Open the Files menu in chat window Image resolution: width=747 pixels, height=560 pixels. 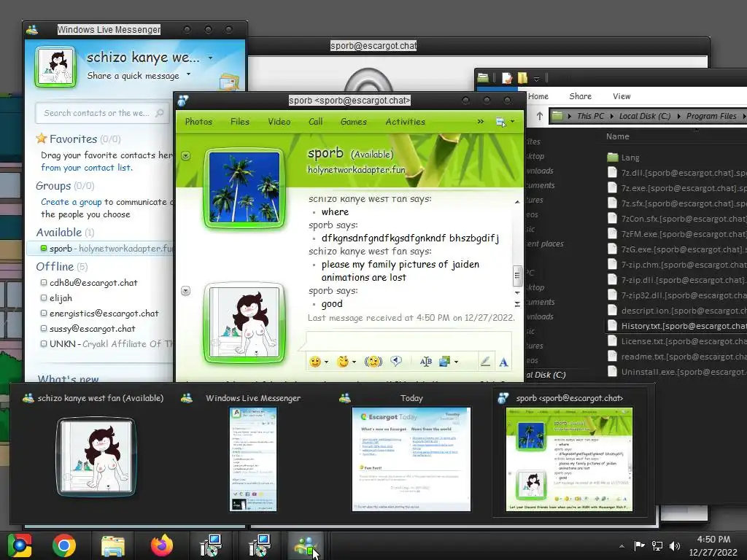239,122
